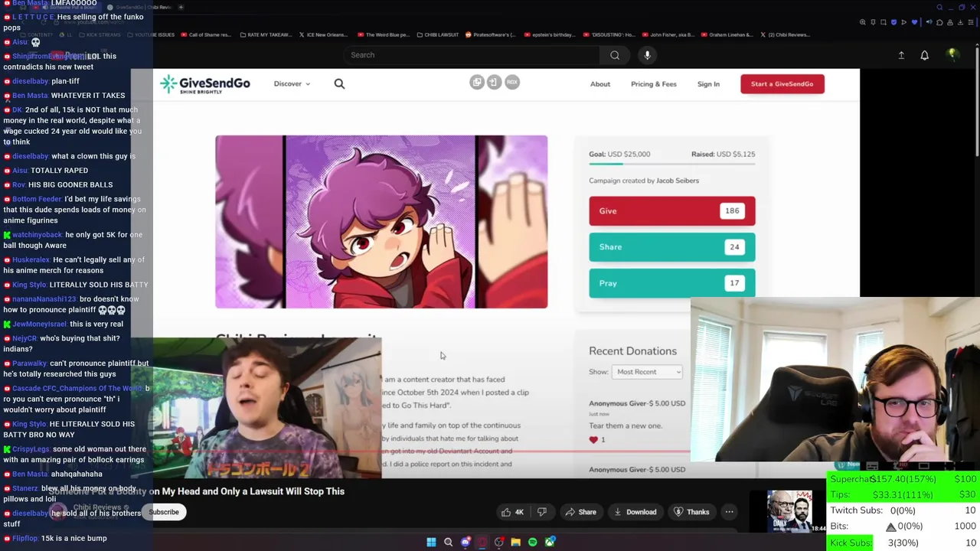Click the GiveSendGo search magnifier icon
Screen dimensions: 980x551
tap(339, 84)
